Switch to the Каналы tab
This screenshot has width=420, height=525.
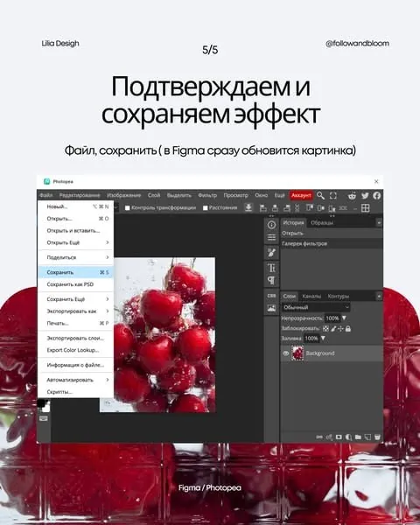coord(311,297)
